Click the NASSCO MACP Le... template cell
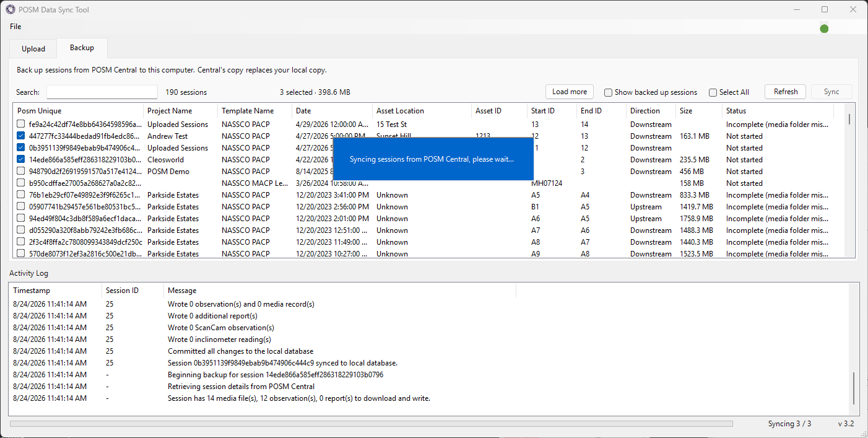 (x=255, y=183)
